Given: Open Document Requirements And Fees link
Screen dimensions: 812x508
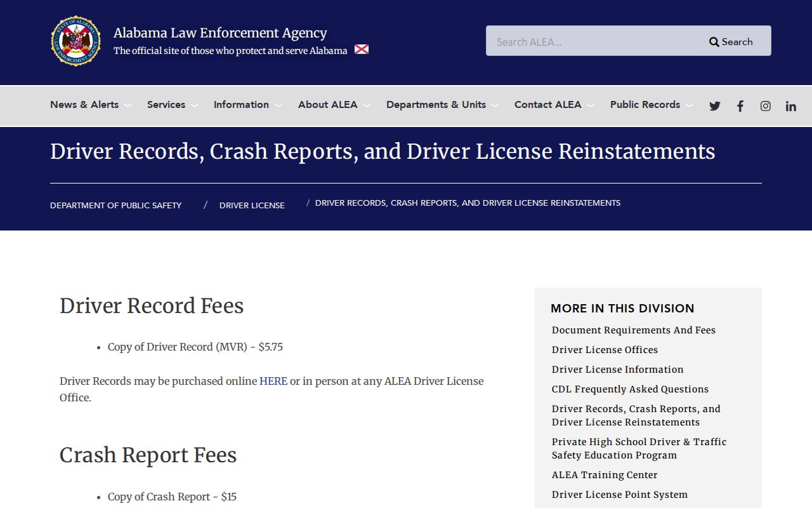Looking at the screenshot, I should (x=634, y=330).
